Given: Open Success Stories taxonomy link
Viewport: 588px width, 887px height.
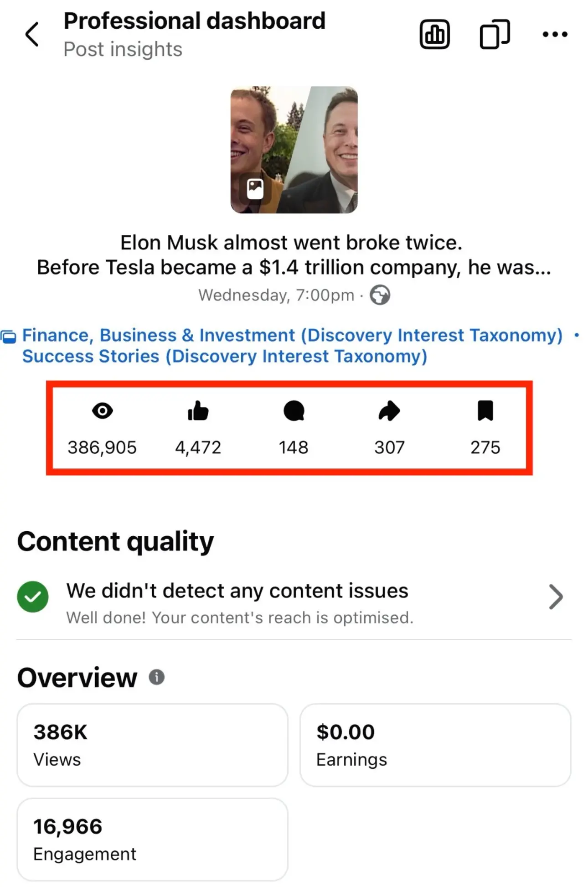Looking at the screenshot, I should 225,356.
